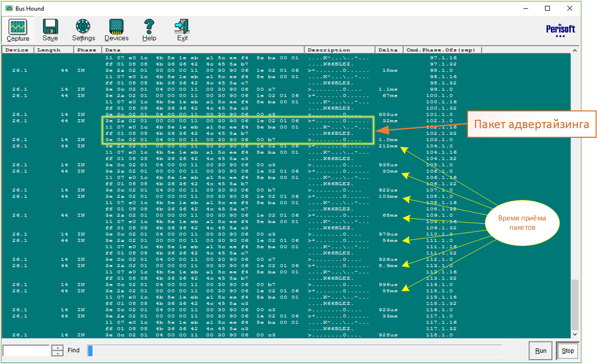Viewport: 597px width, 364px height.
Task: Click the Exit toolbar icon
Action: coord(182,31)
